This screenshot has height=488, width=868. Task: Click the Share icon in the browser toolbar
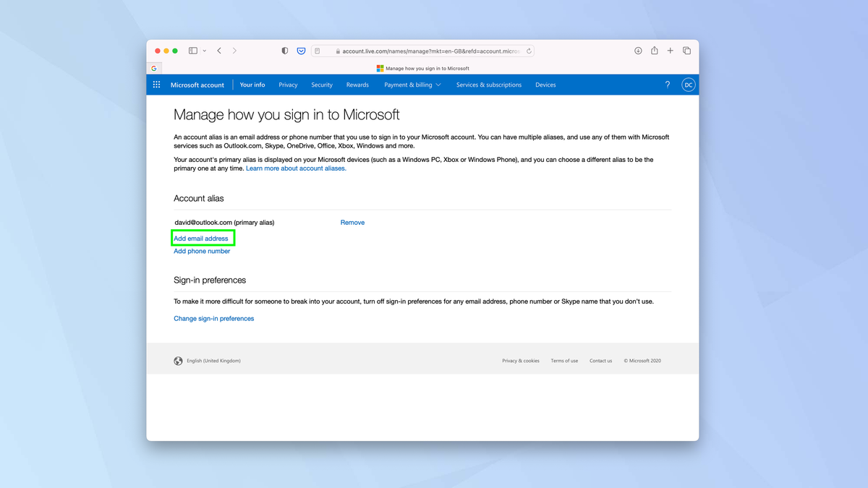[x=654, y=51]
